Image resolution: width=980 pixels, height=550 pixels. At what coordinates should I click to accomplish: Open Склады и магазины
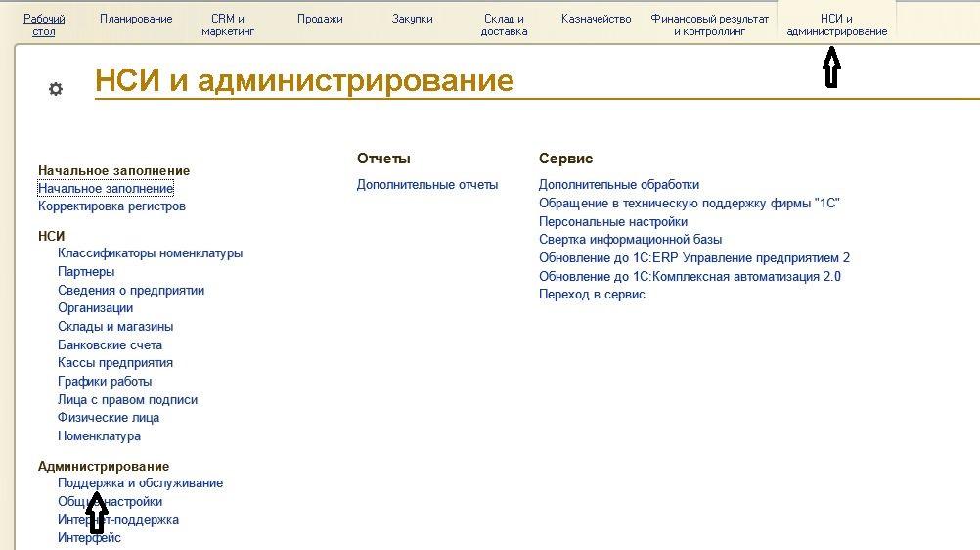click(x=115, y=327)
